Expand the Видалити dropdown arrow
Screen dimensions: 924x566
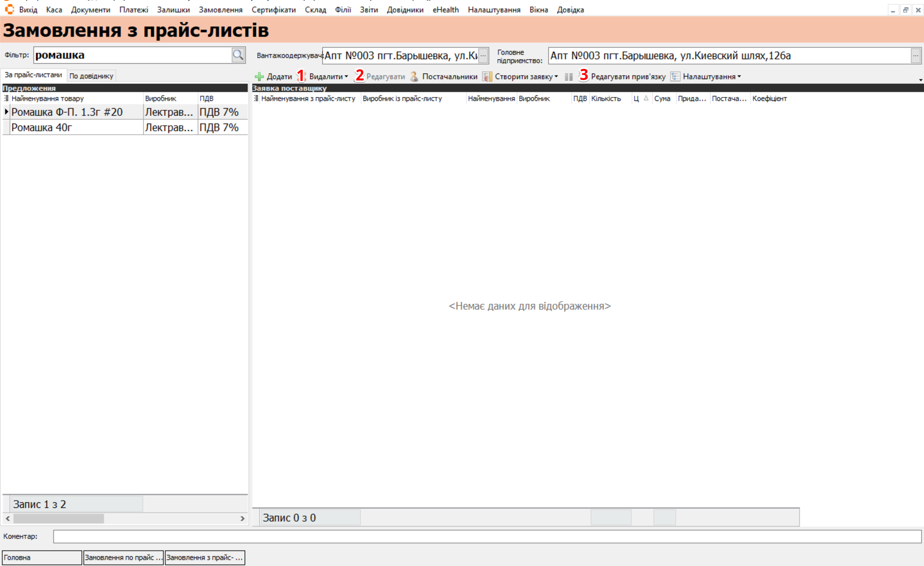click(x=346, y=77)
